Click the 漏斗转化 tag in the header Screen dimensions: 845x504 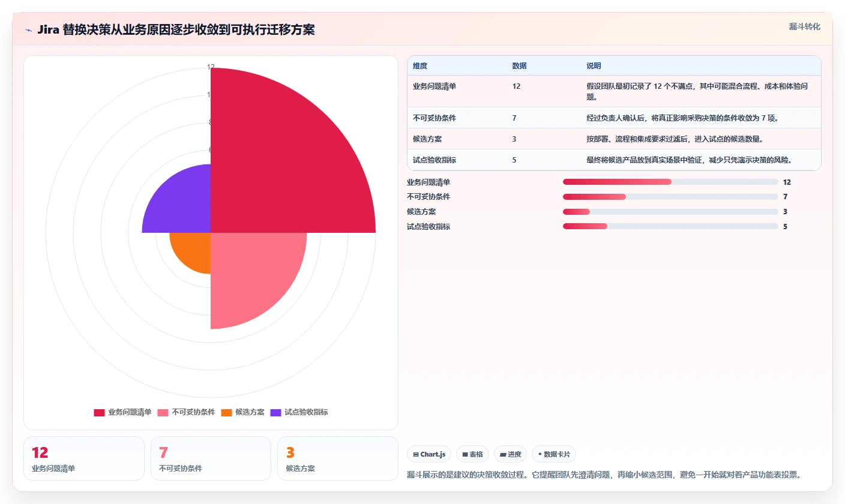point(804,26)
